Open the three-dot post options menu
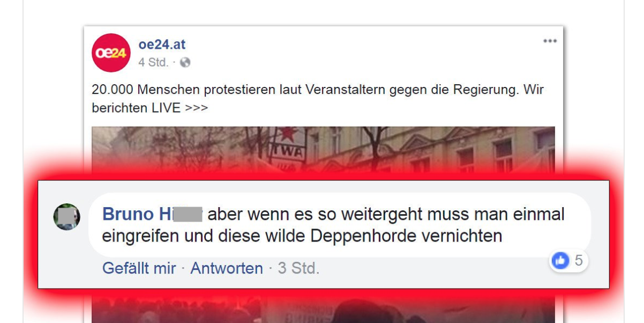This screenshot has height=323, width=644. click(550, 41)
